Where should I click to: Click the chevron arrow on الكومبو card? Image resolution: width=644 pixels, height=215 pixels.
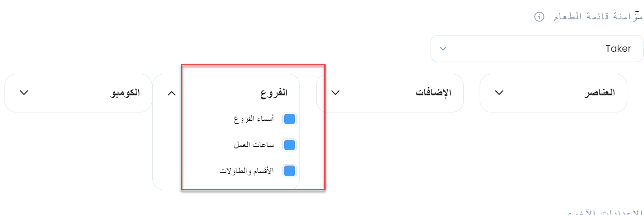point(24,93)
